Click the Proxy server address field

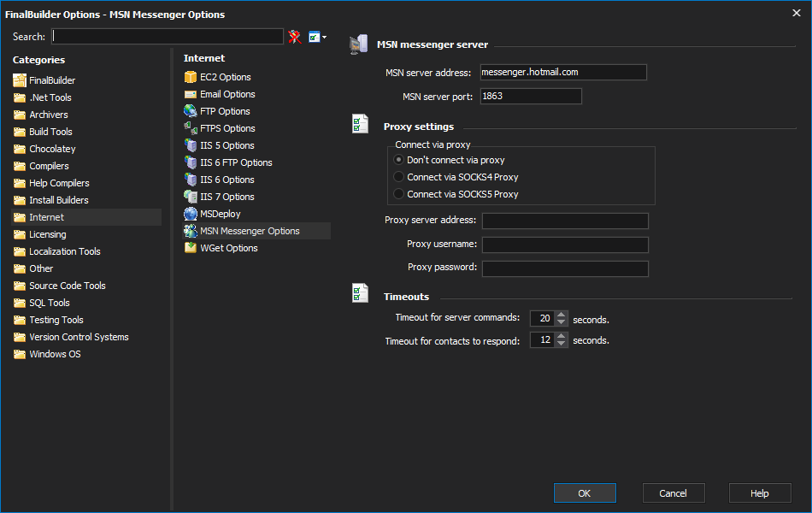pyautogui.click(x=565, y=221)
